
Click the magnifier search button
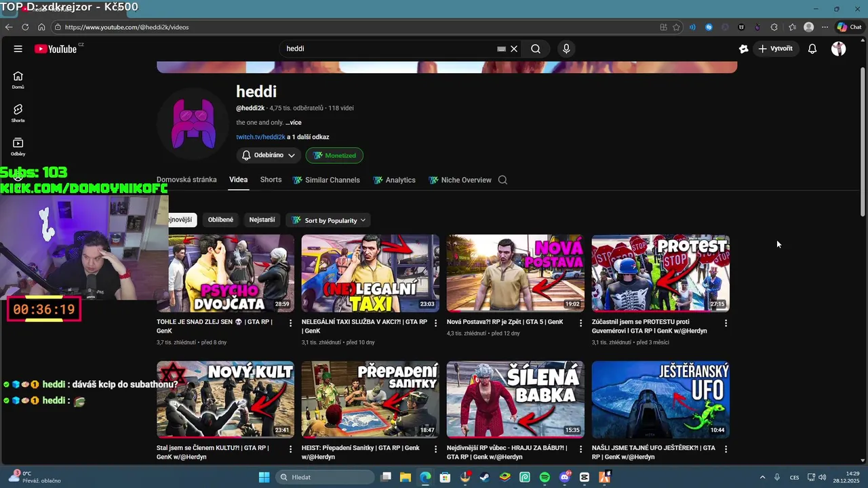(536, 49)
